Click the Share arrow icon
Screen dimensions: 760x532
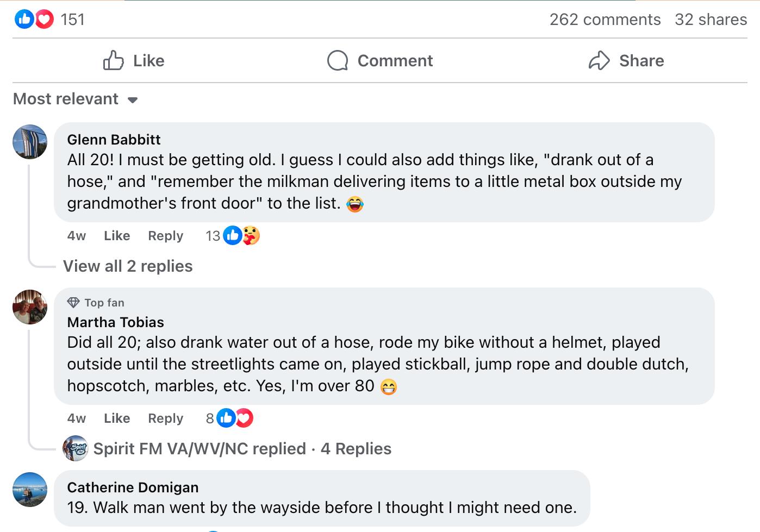coord(599,60)
